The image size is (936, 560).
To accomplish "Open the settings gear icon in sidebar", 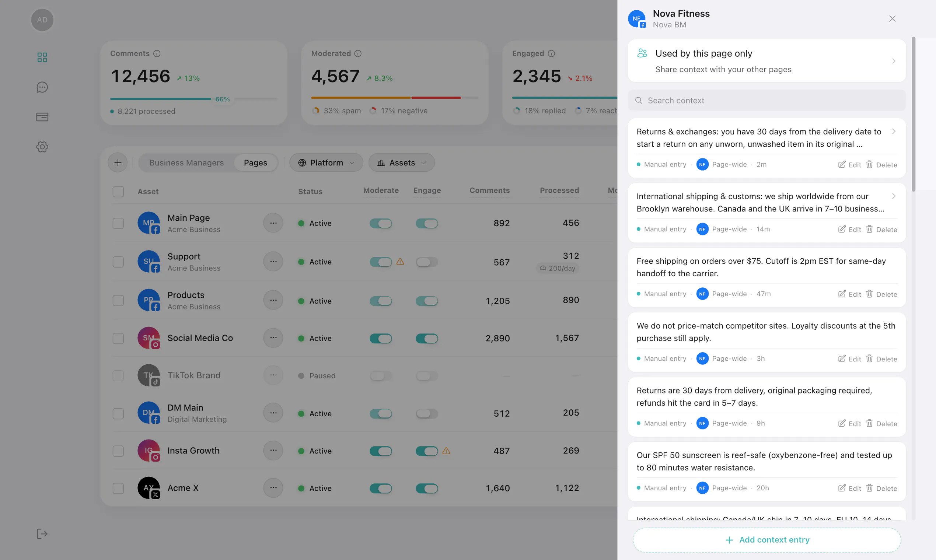I will (42, 147).
